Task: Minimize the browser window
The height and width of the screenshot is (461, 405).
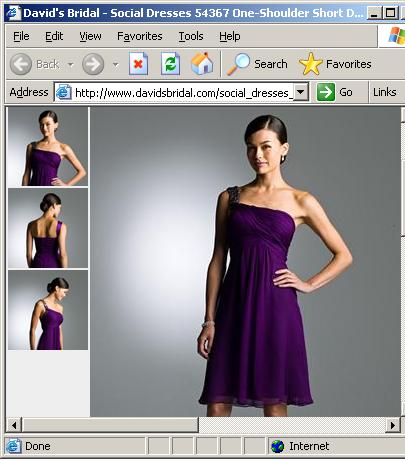Action: [x=374, y=13]
